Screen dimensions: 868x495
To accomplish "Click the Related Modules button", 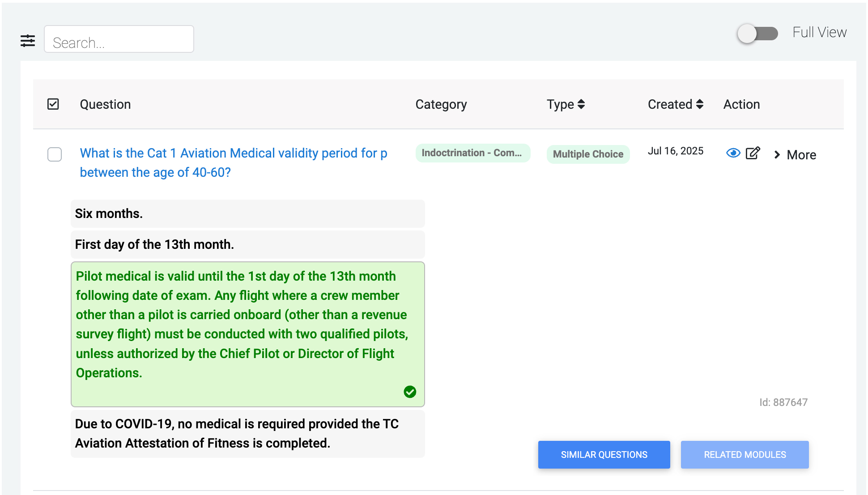I will point(745,455).
